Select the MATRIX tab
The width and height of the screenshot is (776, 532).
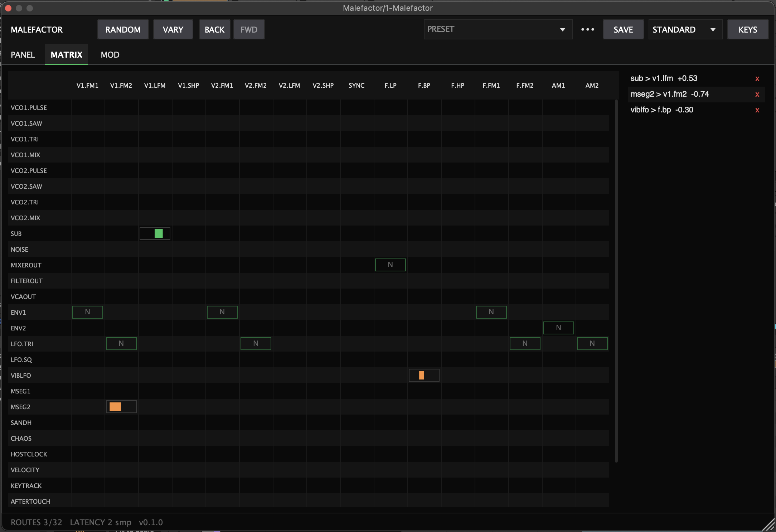click(67, 55)
